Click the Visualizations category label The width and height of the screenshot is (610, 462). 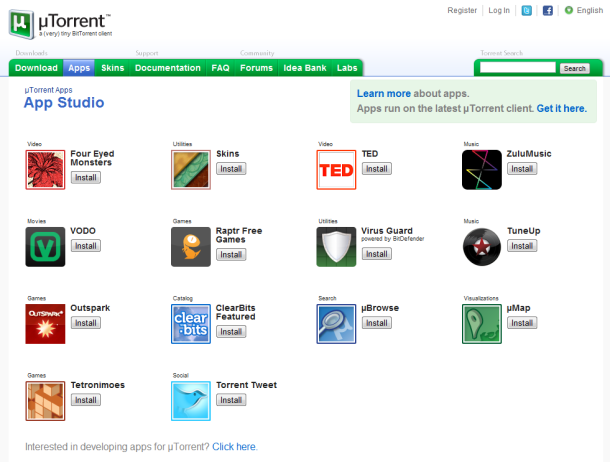pos(481,298)
